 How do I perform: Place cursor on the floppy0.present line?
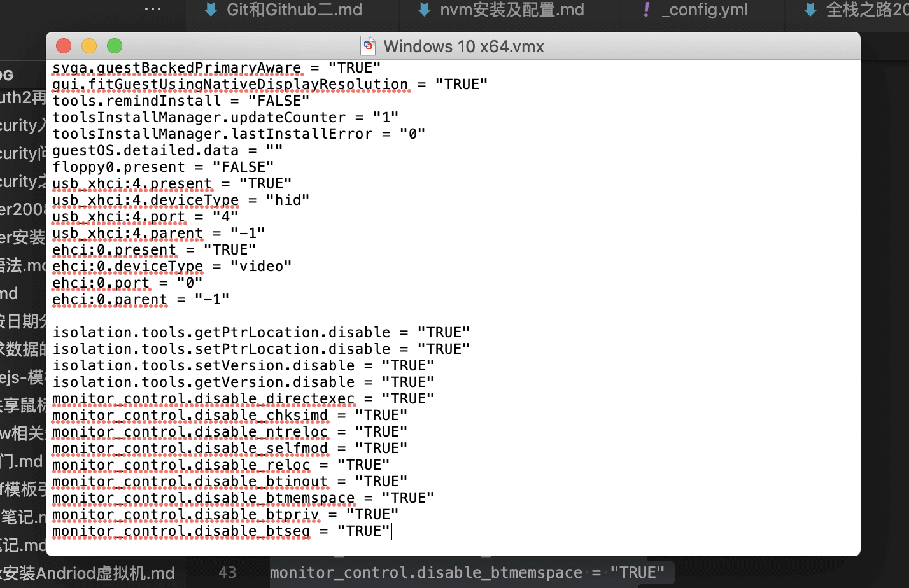click(162, 167)
